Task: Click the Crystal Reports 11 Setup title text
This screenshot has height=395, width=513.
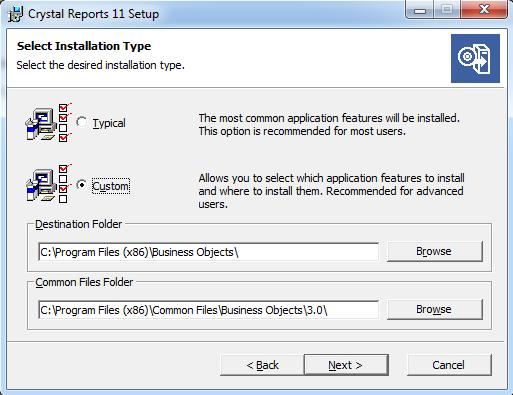Action: click(x=93, y=14)
